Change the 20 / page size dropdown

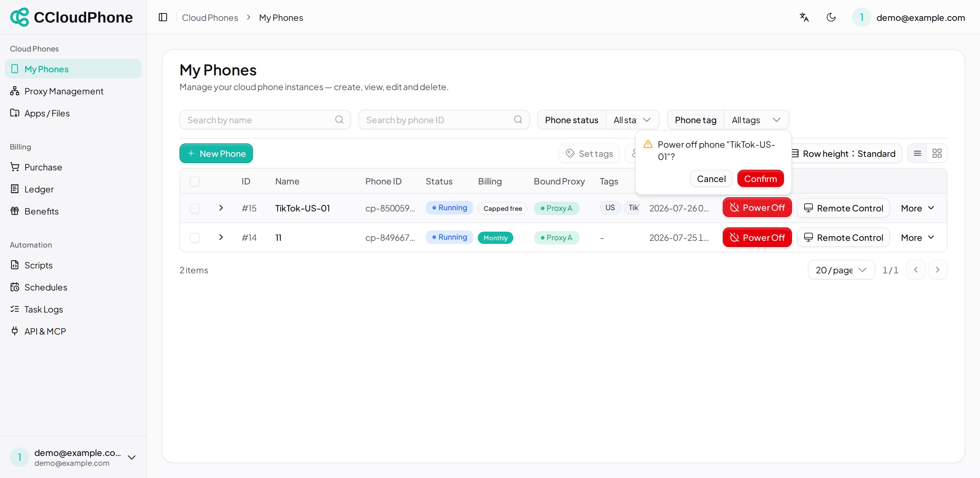[841, 270]
